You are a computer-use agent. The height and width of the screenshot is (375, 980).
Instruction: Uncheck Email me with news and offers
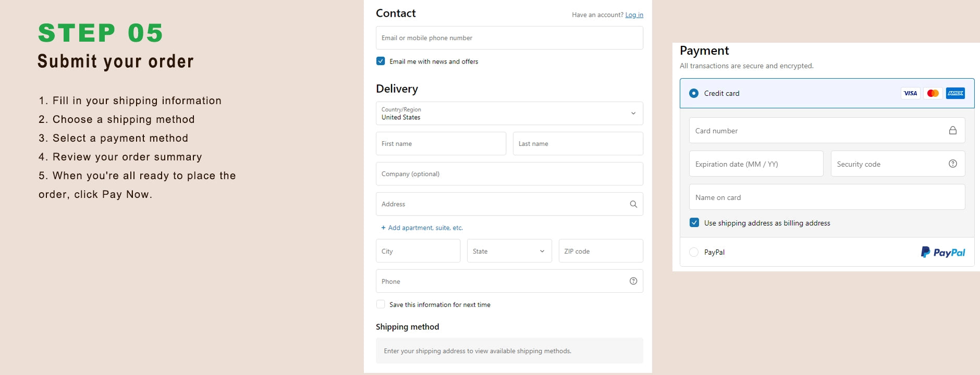(381, 61)
